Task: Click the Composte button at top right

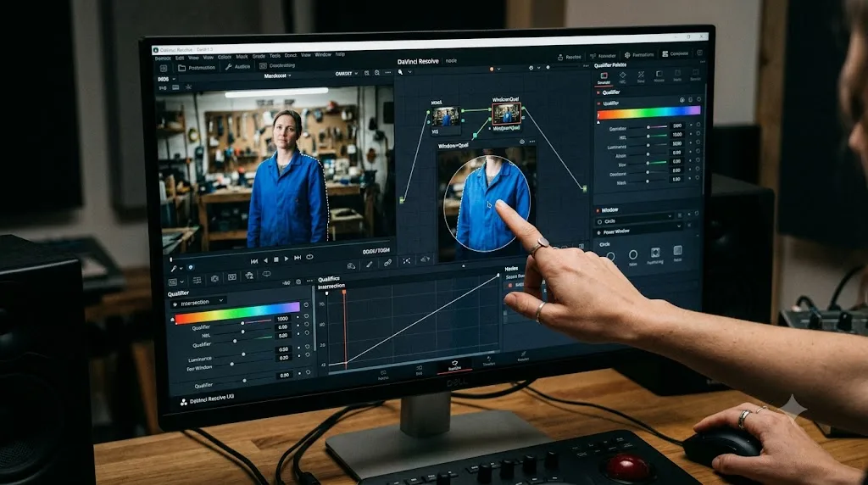Action: click(x=675, y=53)
